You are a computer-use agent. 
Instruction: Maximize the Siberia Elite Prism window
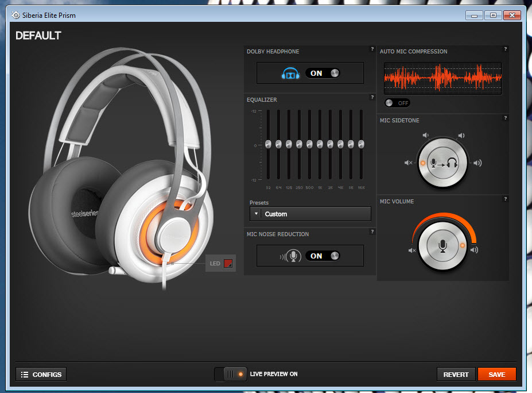tap(494, 16)
